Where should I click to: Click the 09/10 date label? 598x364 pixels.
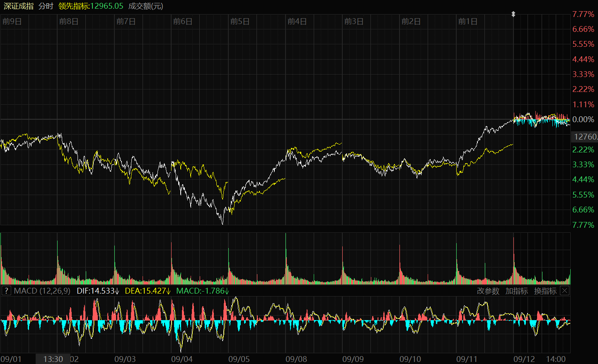pyautogui.click(x=410, y=359)
